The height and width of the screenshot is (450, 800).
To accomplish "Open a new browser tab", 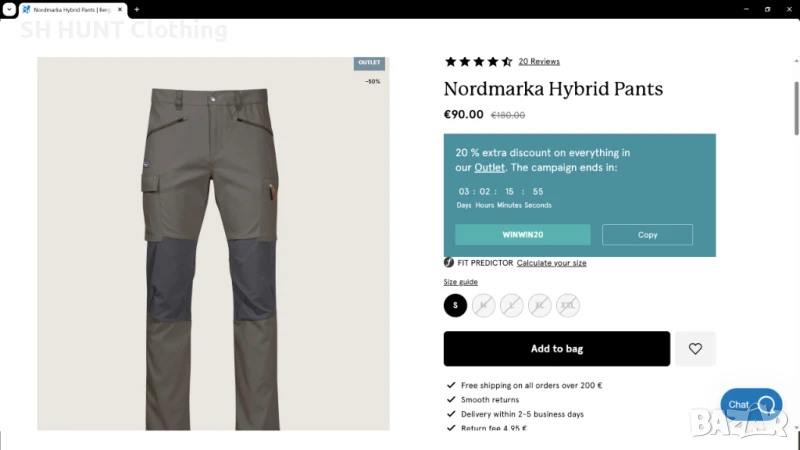I will (x=137, y=9).
